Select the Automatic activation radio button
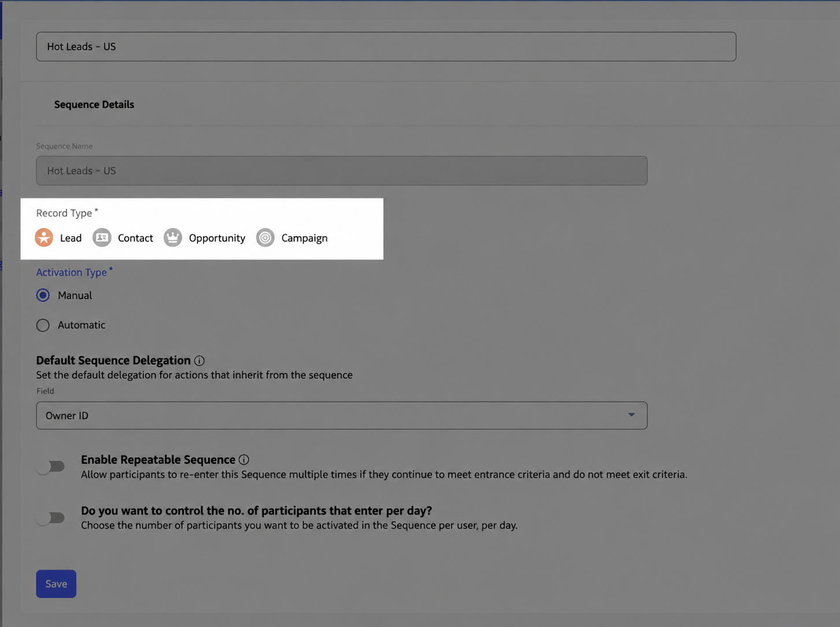The width and height of the screenshot is (840, 627). pyautogui.click(x=43, y=325)
